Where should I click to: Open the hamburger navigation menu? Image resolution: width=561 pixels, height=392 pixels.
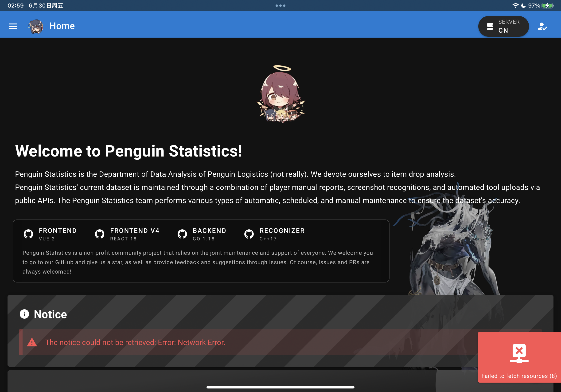[x=13, y=26]
